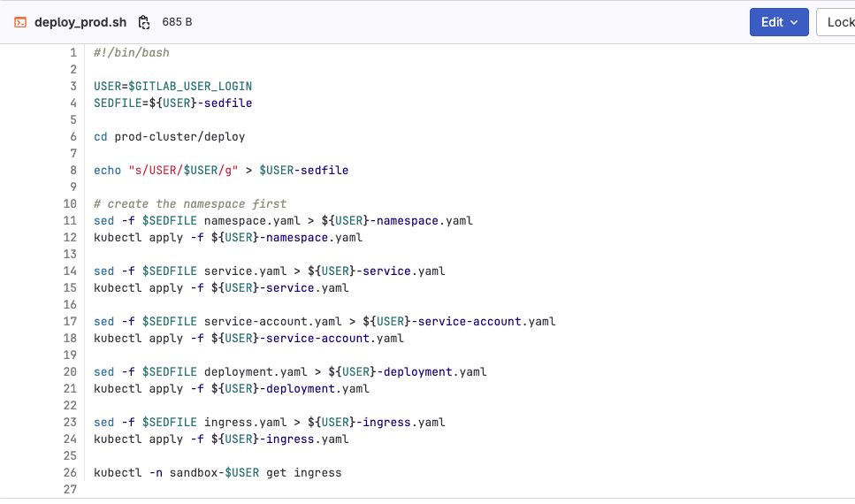855x504 pixels.
Task: Select line number 17 link
Action: click(x=70, y=321)
